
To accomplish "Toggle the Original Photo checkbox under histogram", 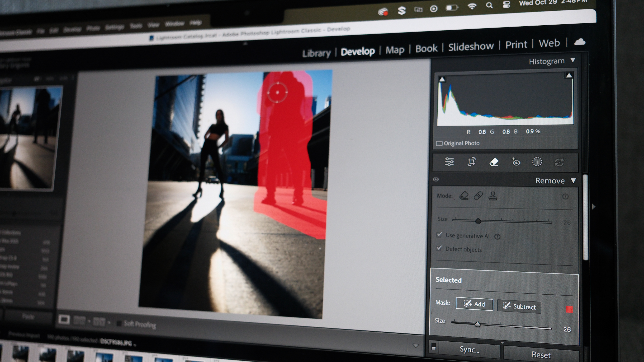I will pos(439,143).
